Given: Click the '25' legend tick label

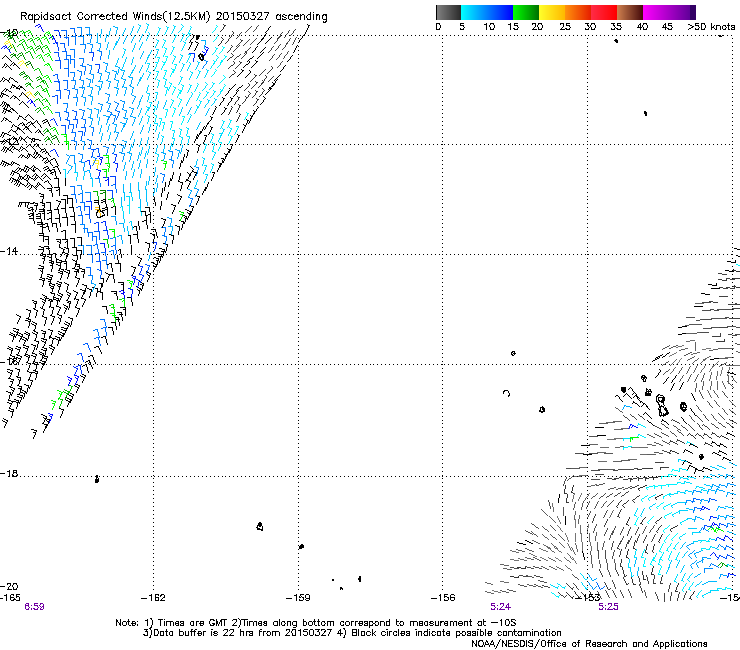Looking at the screenshot, I should pyautogui.click(x=565, y=27).
